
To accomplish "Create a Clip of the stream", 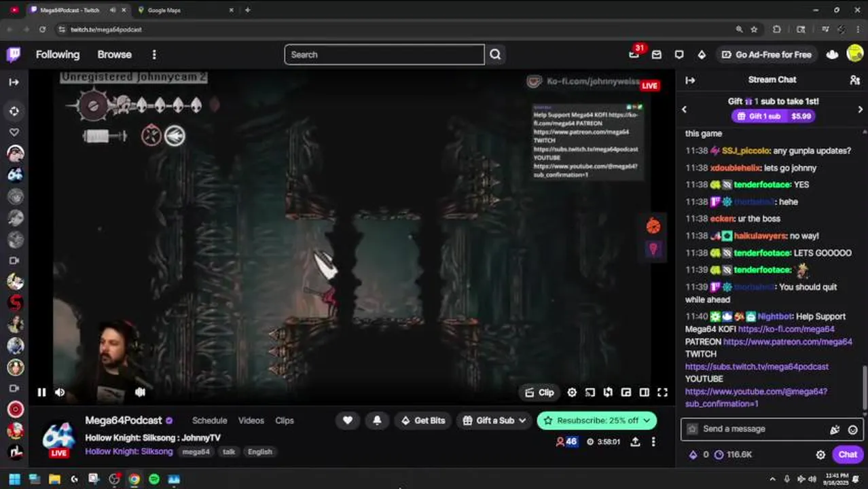I will (540, 393).
